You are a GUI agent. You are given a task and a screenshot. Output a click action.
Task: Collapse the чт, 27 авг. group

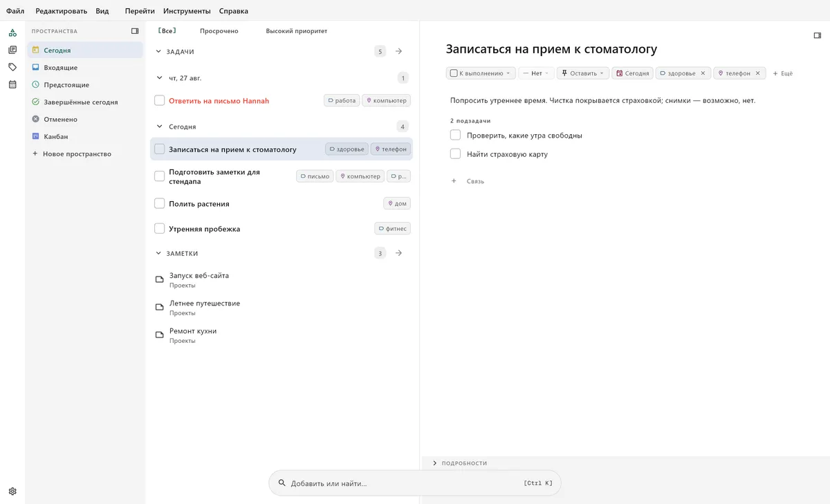click(158, 78)
